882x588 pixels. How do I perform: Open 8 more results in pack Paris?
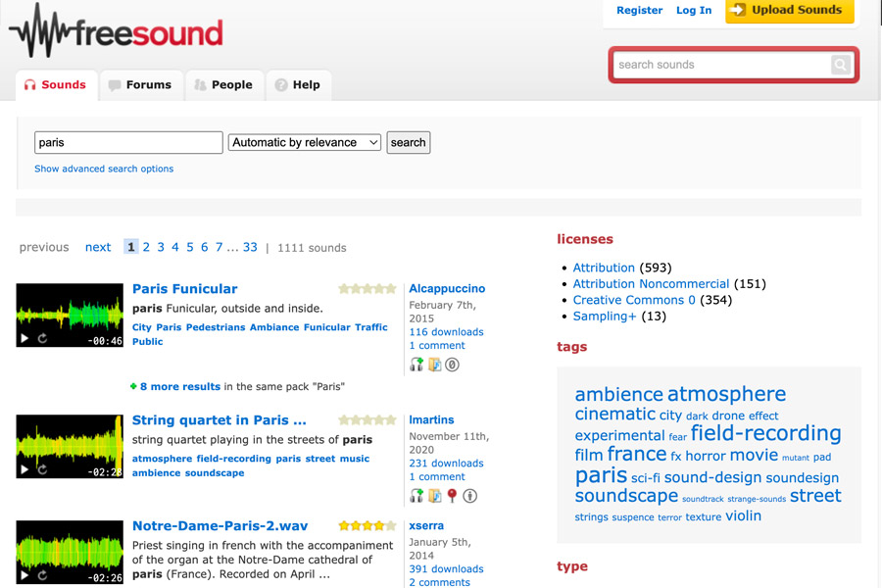180,386
